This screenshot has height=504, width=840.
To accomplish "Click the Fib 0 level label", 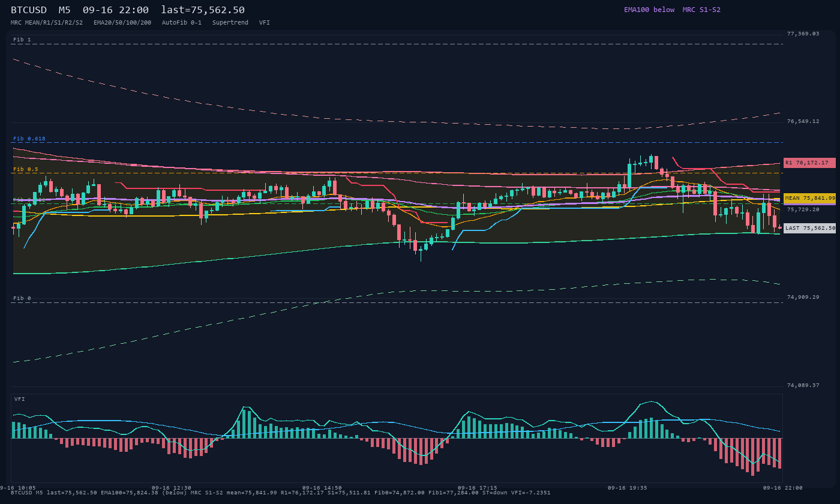I will (x=22, y=298).
